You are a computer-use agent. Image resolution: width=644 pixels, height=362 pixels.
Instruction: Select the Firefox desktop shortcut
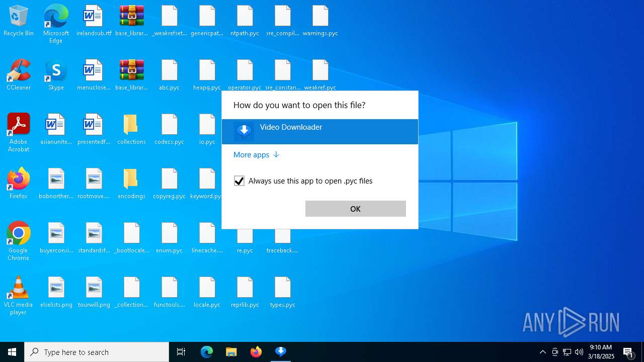[19, 184]
